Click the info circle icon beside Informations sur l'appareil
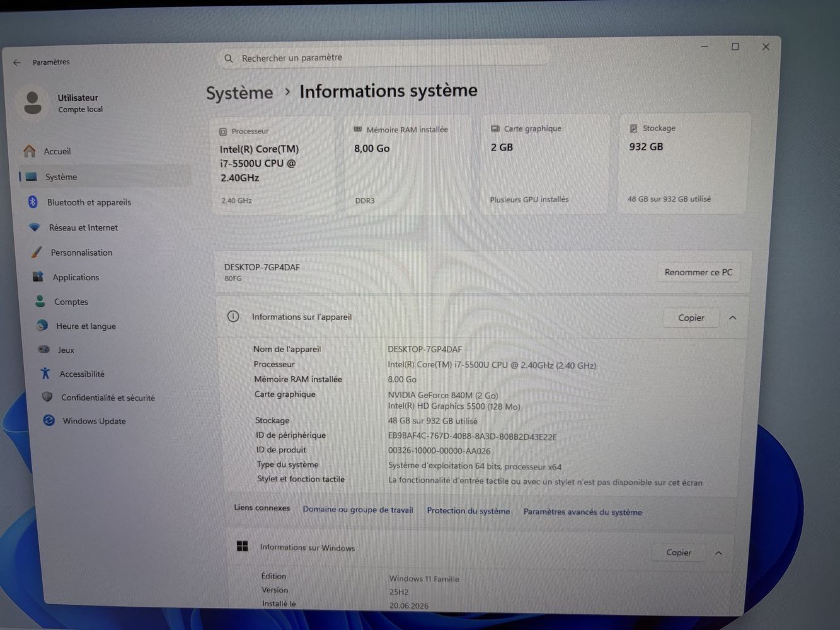This screenshot has height=630, width=840. coord(233,316)
